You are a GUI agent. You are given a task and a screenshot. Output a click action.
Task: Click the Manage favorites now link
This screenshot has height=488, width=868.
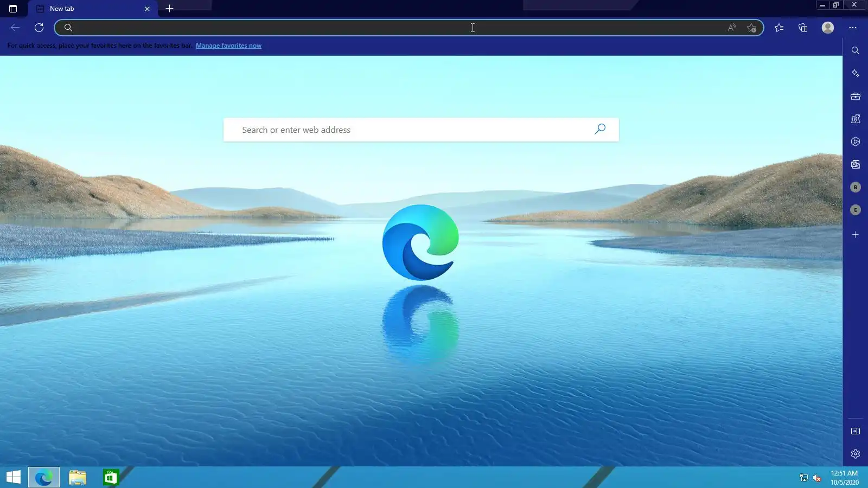228,46
